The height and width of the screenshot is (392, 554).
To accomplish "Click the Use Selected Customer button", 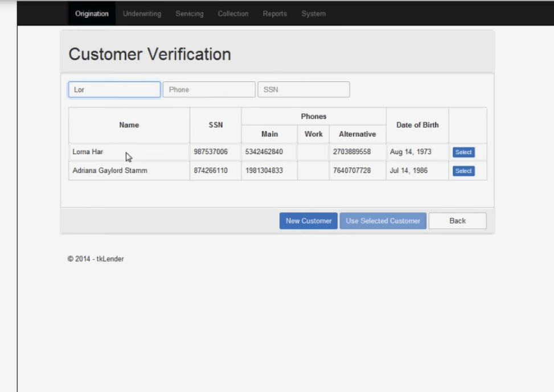I will [383, 221].
